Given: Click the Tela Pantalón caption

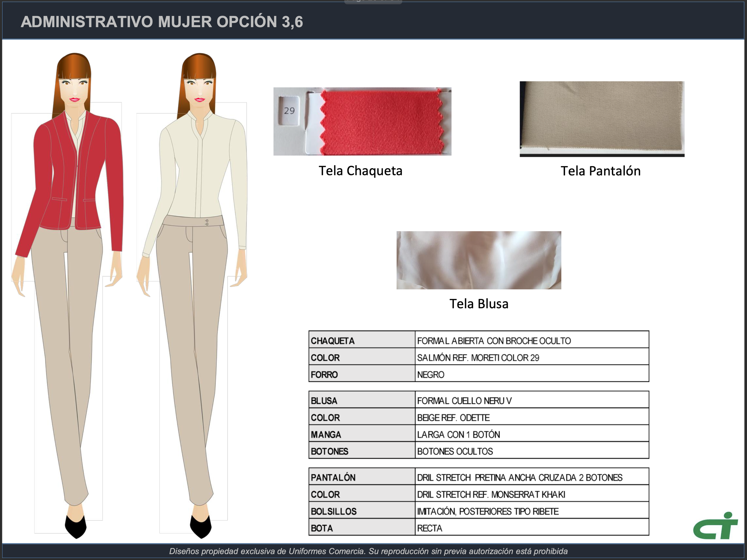Looking at the screenshot, I should pyautogui.click(x=600, y=171).
